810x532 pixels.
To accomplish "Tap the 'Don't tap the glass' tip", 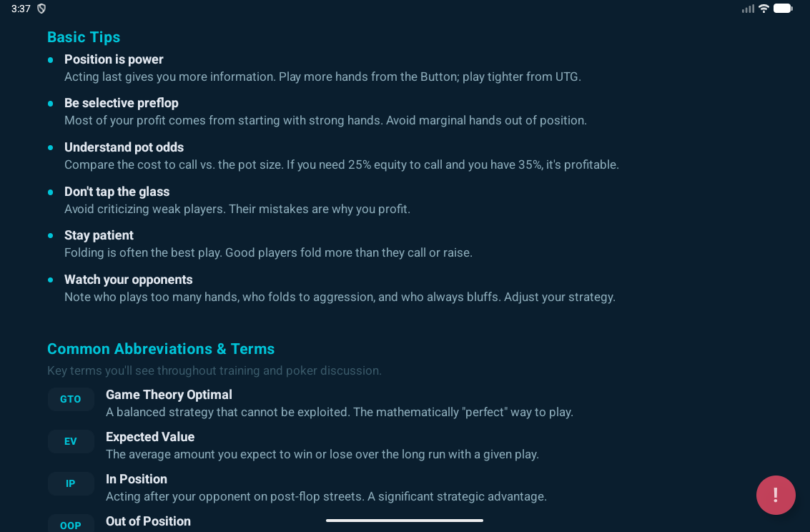I will click(117, 192).
